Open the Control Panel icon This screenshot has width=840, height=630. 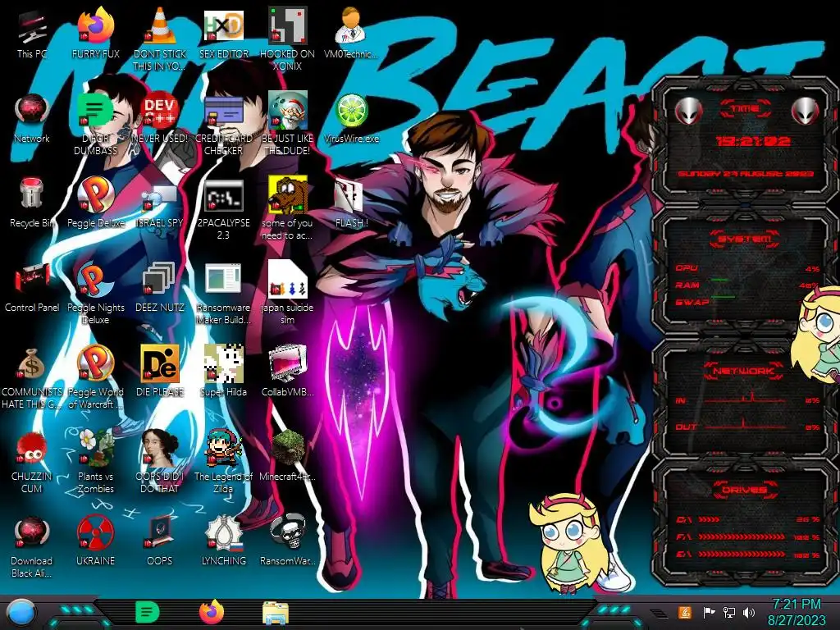coord(32,287)
